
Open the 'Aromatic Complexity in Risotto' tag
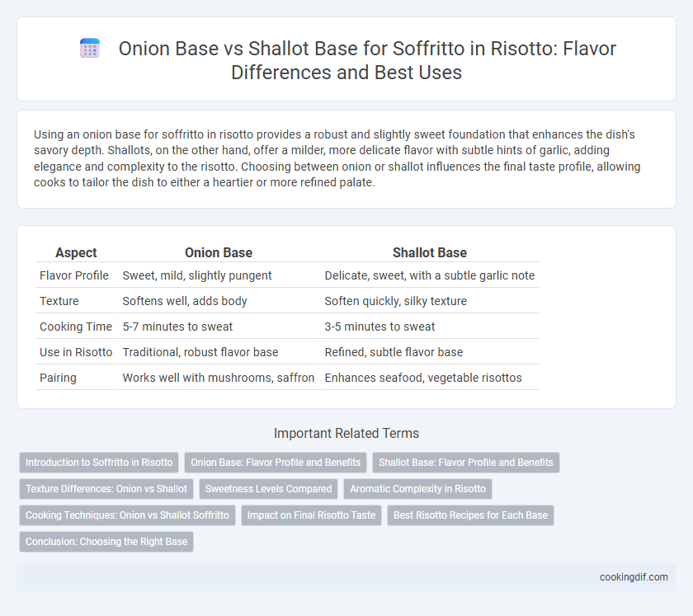(x=417, y=489)
